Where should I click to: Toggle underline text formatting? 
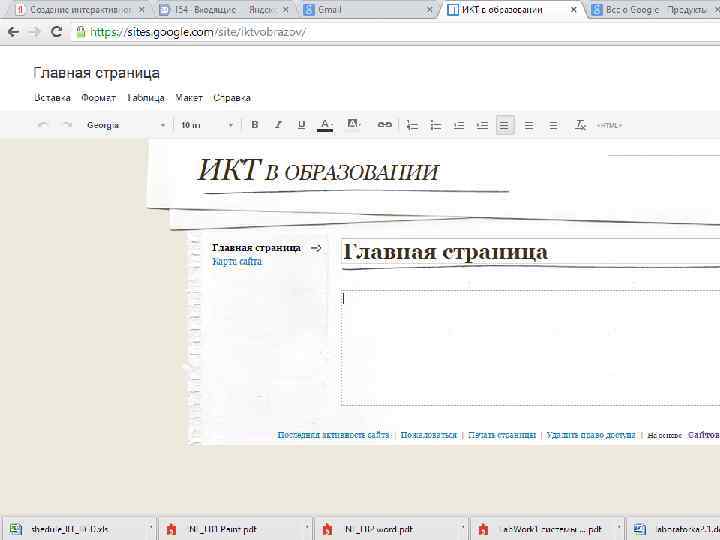302,125
